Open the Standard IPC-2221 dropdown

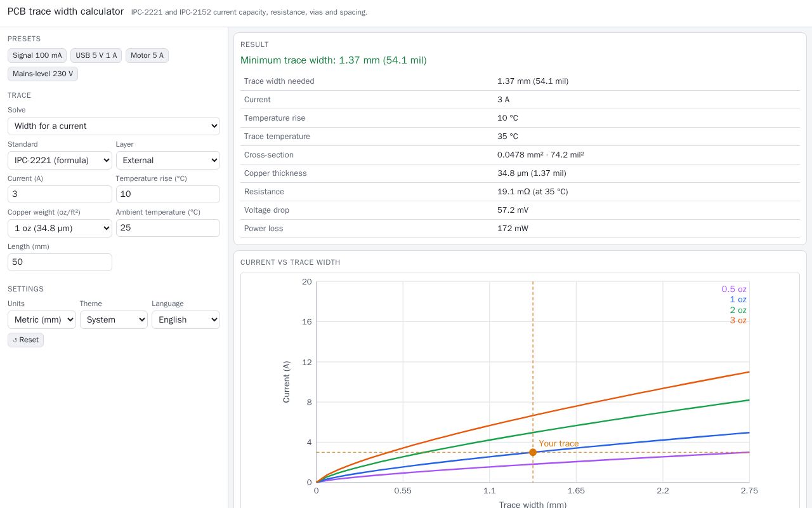tap(60, 160)
